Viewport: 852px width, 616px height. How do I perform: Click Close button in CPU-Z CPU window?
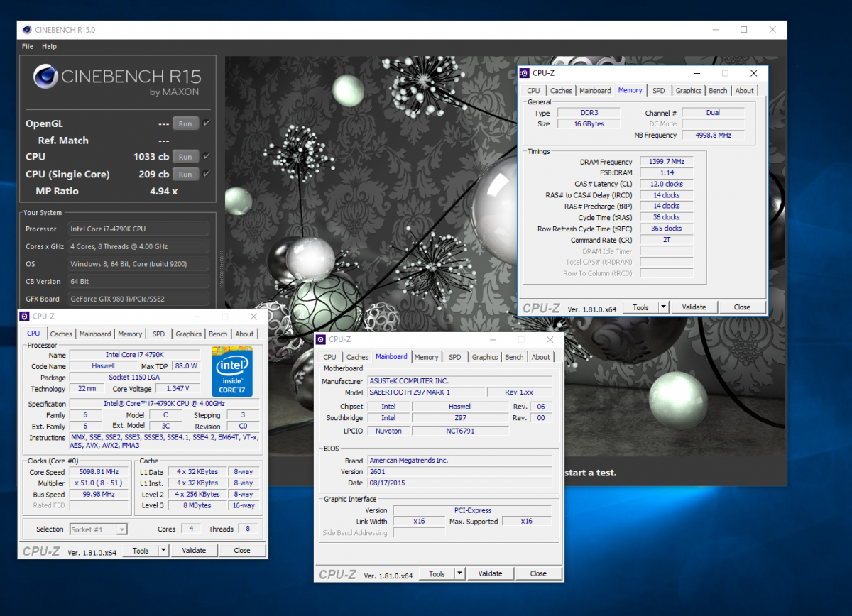[x=242, y=550]
